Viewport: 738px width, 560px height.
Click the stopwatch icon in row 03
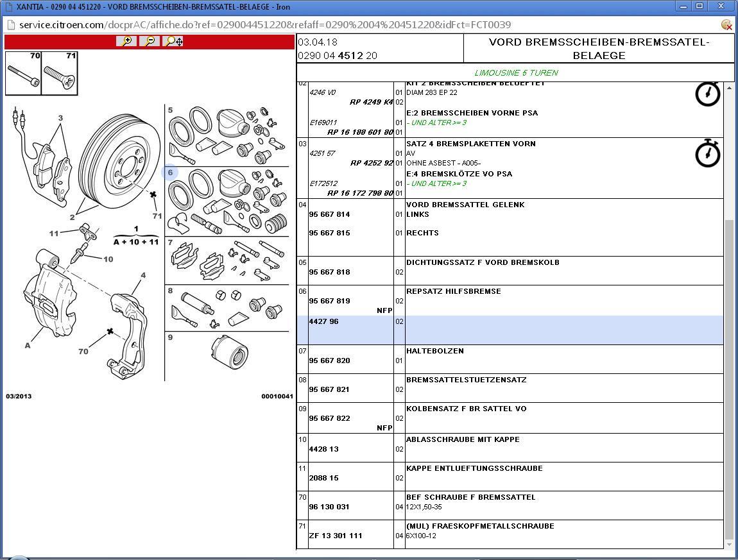click(x=707, y=153)
